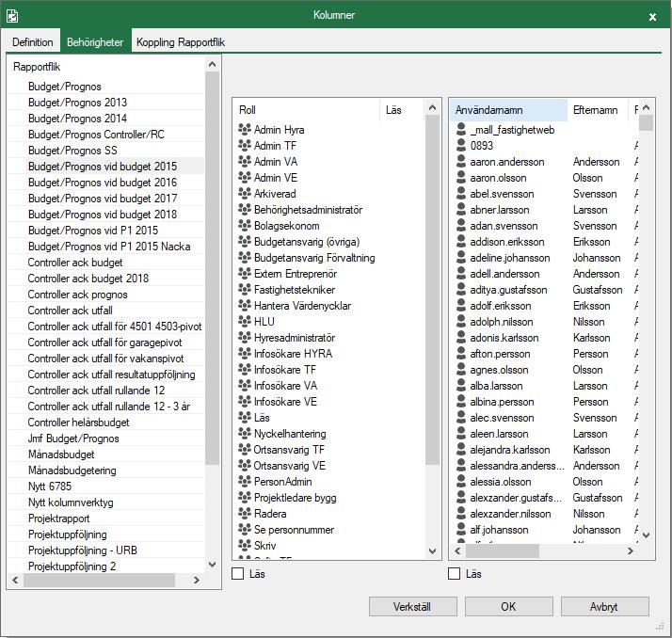Select the Budgetansvarig Förvaltning role
This screenshot has height=638, width=672.
coord(314,258)
